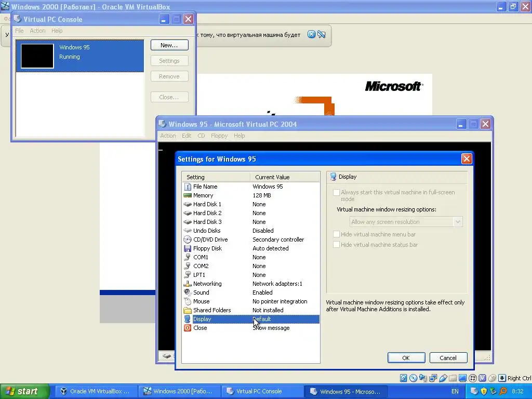Click the VirtualBox mouse integration status icon
This screenshot has height=399, width=532.
(x=492, y=378)
